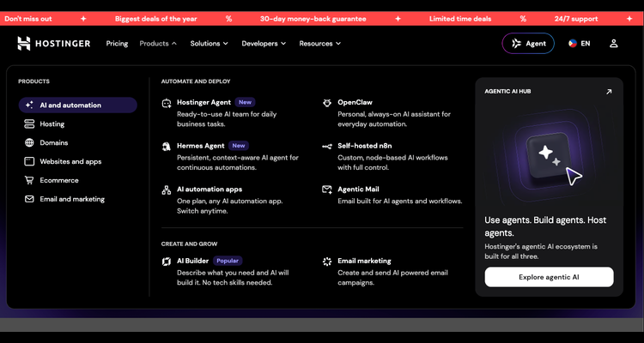Collapse the Products menu
This screenshot has width=644, height=343.
(158, 44)
